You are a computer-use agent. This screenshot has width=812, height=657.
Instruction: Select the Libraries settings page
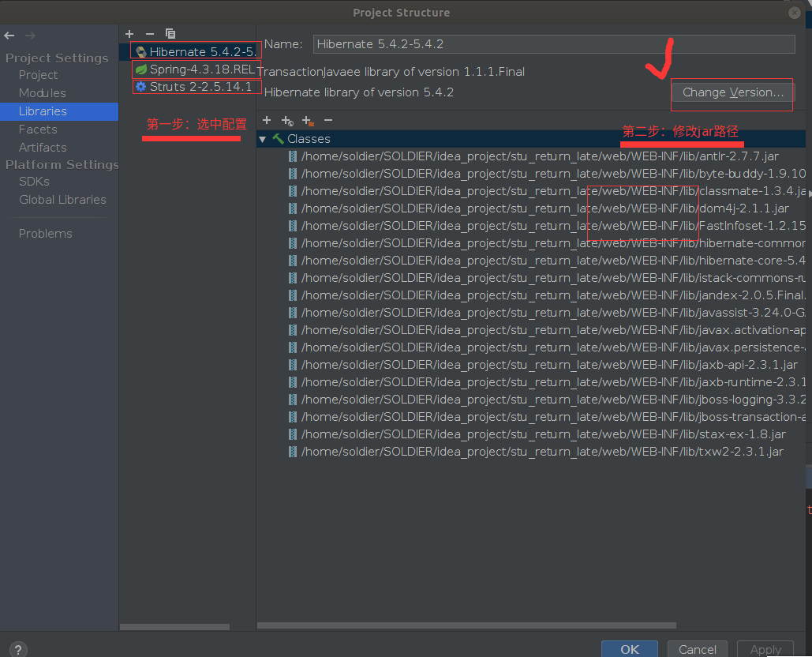[x=59, y=111]
